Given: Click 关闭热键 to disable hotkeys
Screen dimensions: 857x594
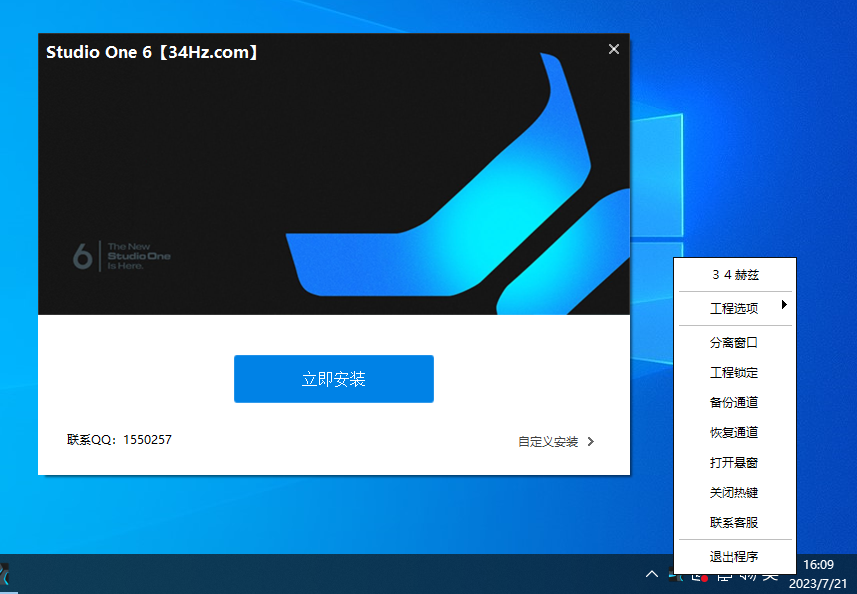Looking at the screenshot, I should 735,493.
